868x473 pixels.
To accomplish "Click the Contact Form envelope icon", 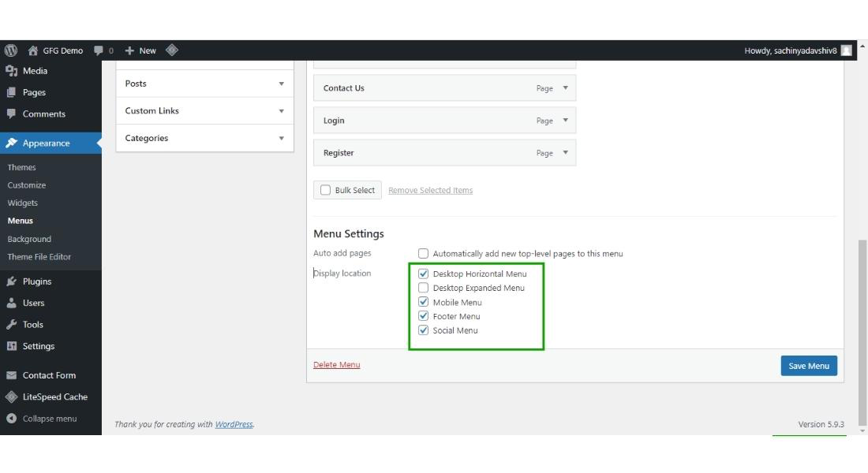I will (x=11, y=375).
